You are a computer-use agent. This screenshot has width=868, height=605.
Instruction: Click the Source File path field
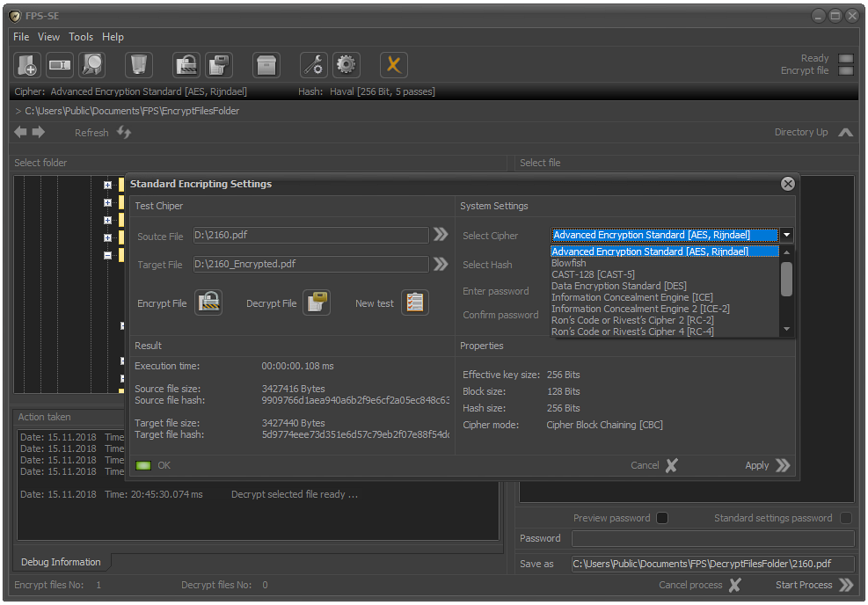coord(310,236)
